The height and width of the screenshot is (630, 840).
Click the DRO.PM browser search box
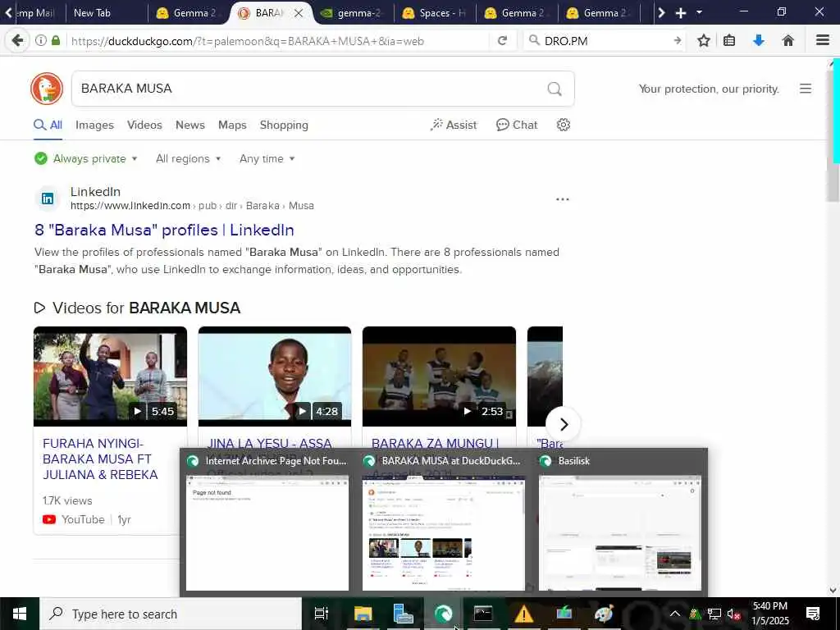pos(603,41)
